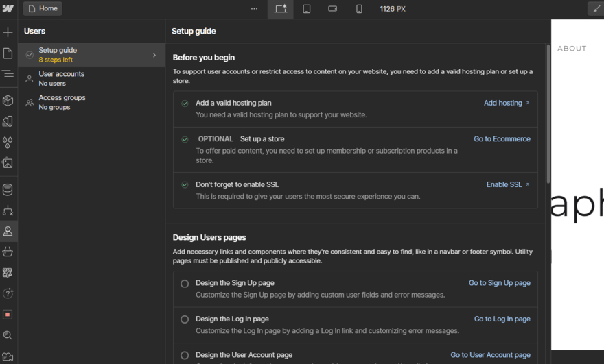This screenshot has width=604, height=364.
Task: Select Access groups in Users sidebar
Action: tap(92, 102)
